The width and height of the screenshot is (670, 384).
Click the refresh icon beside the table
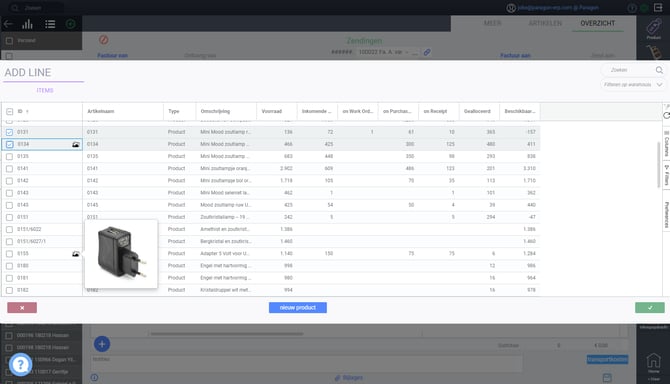(666, 115)
